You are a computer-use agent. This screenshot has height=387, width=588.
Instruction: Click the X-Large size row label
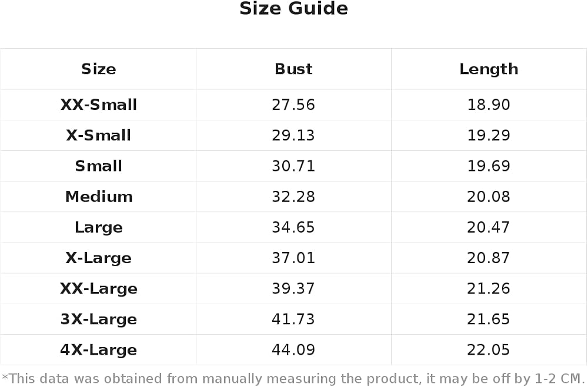pyautogui.click(x=99, y=258)
